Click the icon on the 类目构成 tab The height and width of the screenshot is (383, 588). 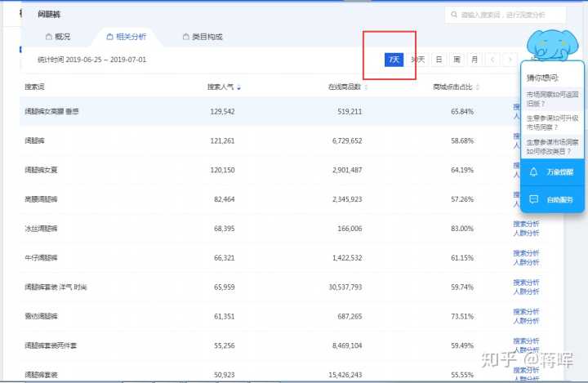point(185,38)
